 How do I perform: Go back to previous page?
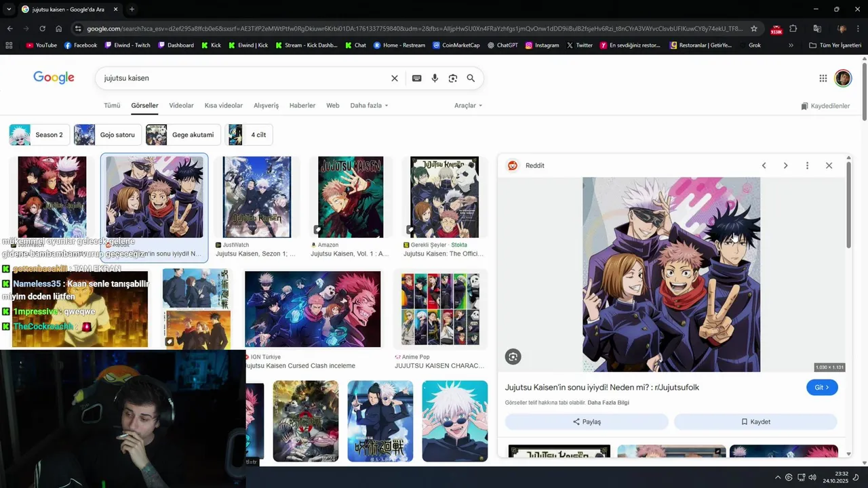click(9, 28)
